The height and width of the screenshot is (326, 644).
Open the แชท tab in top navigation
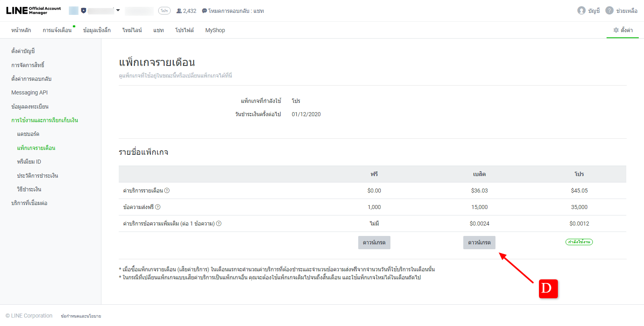tap(159, 30)
